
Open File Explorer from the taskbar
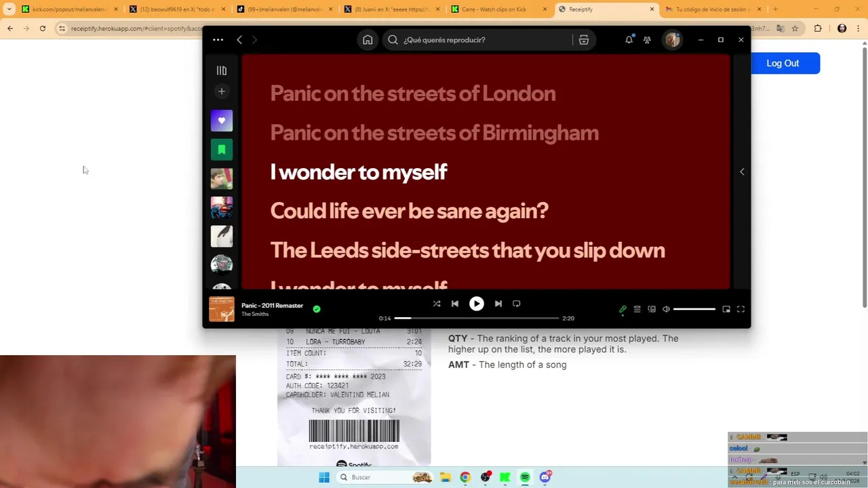coord(446,477)
